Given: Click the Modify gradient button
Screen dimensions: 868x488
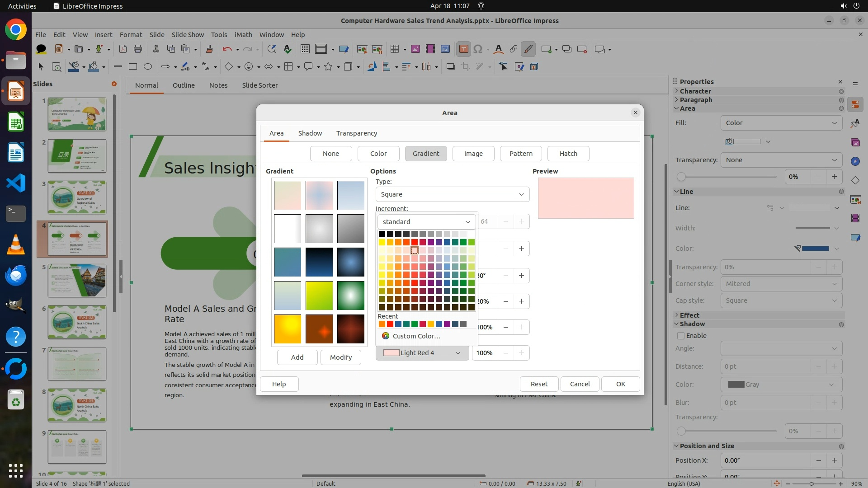Looking at the screenshot, I should point(340,357).
